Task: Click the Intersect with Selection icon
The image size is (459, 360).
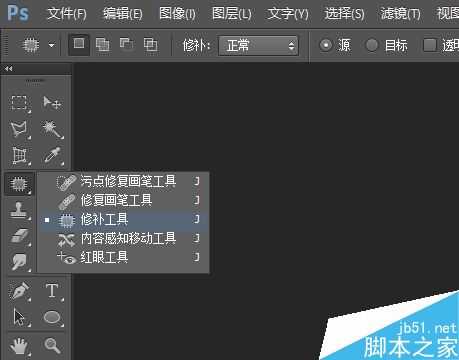Action: click(150, 44)
